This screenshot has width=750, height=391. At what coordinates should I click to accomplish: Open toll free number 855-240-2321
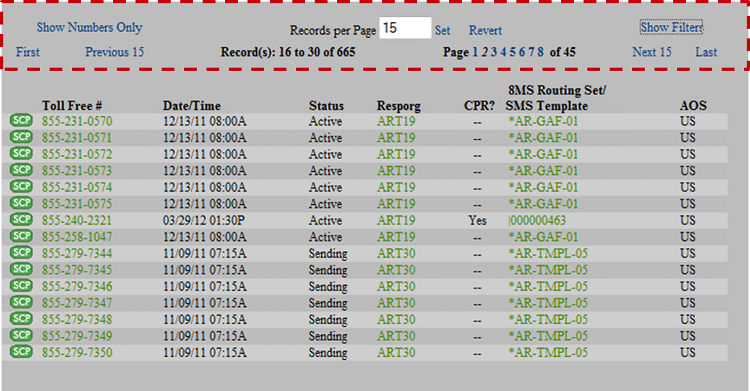click(77, 220)
